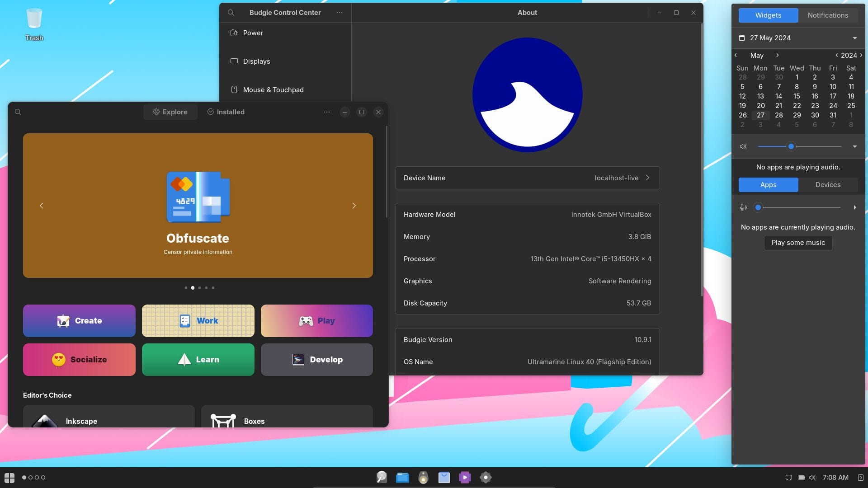Open the GNOME Disks taskbar icon
The height and width of the screenshot is (488, 868).
pos(382,478)
